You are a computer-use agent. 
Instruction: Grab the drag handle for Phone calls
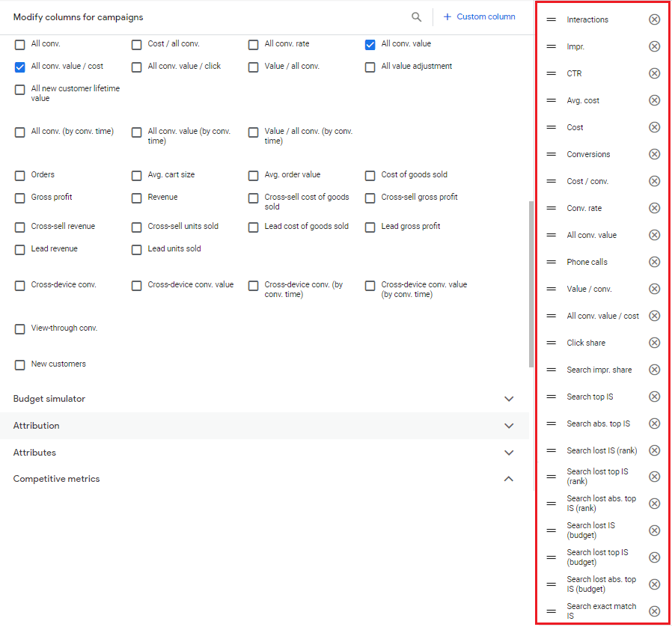(551, 262)
